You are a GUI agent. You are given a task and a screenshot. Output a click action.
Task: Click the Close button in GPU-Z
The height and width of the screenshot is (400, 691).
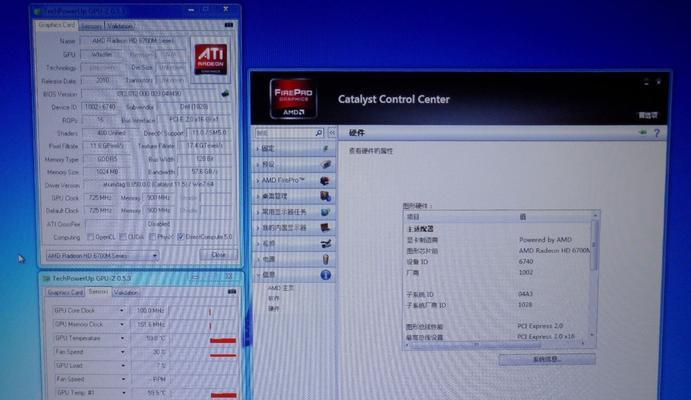tap(219, 255)
